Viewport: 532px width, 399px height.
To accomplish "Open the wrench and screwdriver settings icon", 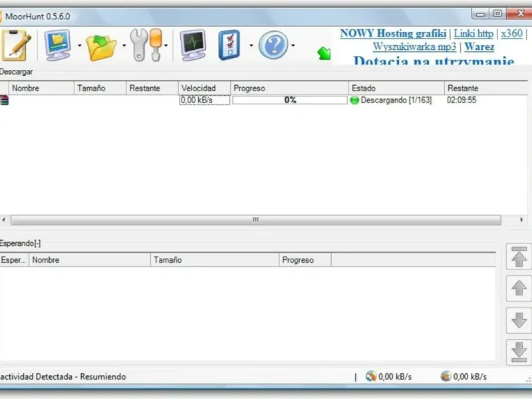I will [x=146, y=45].
